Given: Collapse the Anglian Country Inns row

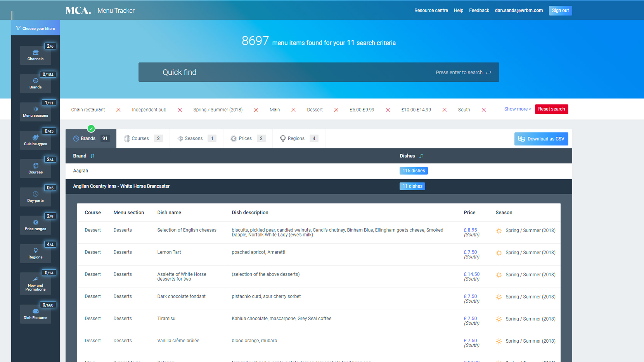Looking at the screenshot, I should [x=319, y=186].
